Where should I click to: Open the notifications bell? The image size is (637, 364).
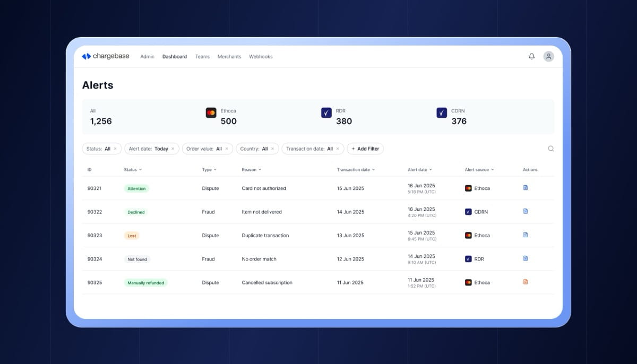(531, 56)
